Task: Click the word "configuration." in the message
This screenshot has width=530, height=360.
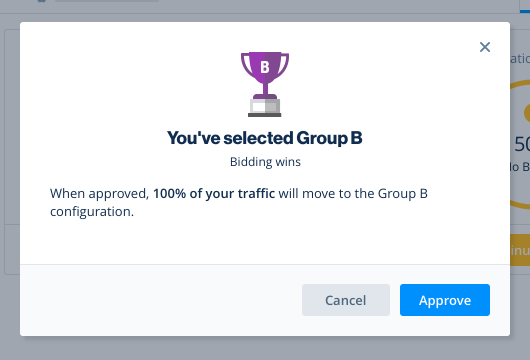Action: click(92, 212)
